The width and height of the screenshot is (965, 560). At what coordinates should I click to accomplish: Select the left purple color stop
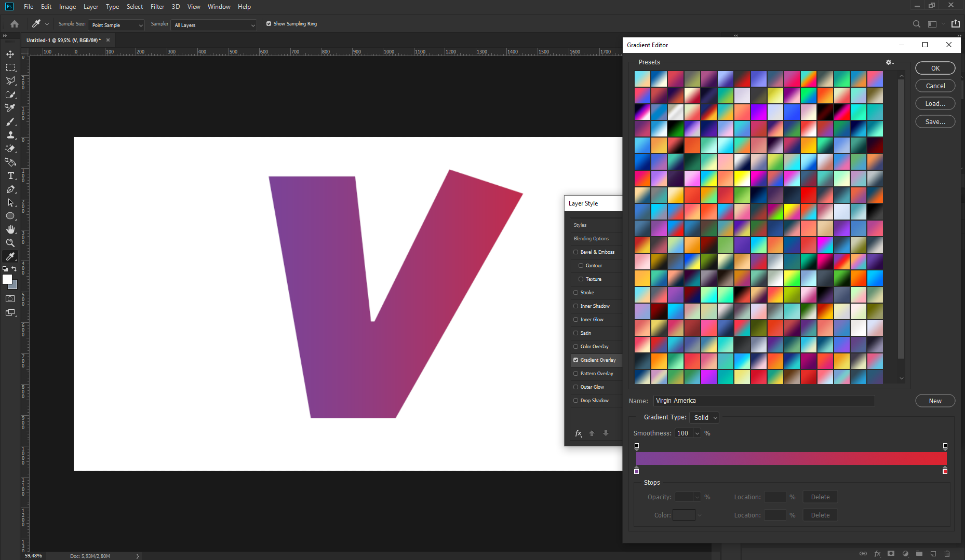click(637, 471)
